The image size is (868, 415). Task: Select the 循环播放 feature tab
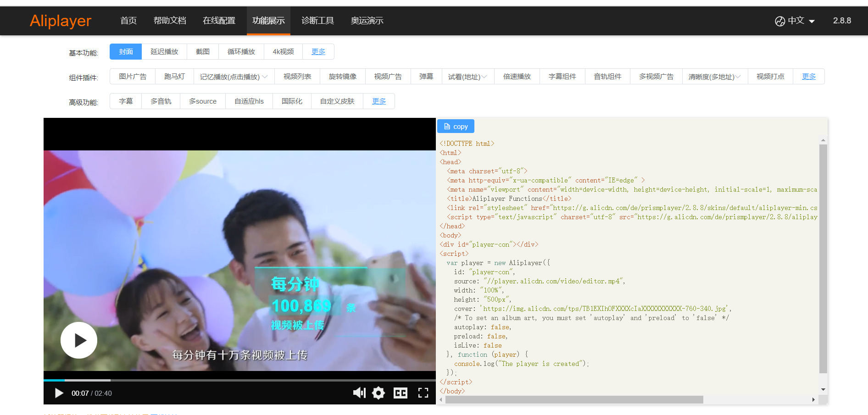[241, 52]
